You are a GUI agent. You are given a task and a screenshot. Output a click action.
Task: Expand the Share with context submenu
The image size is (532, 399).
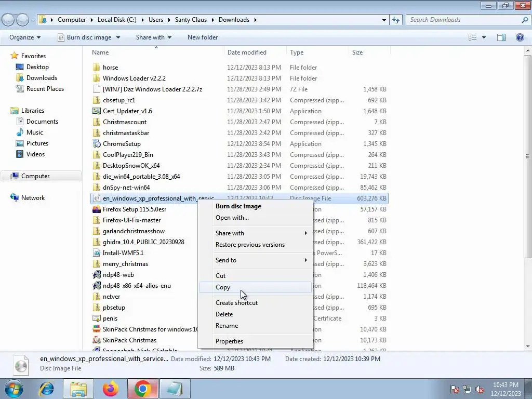(x=306, y=233)
